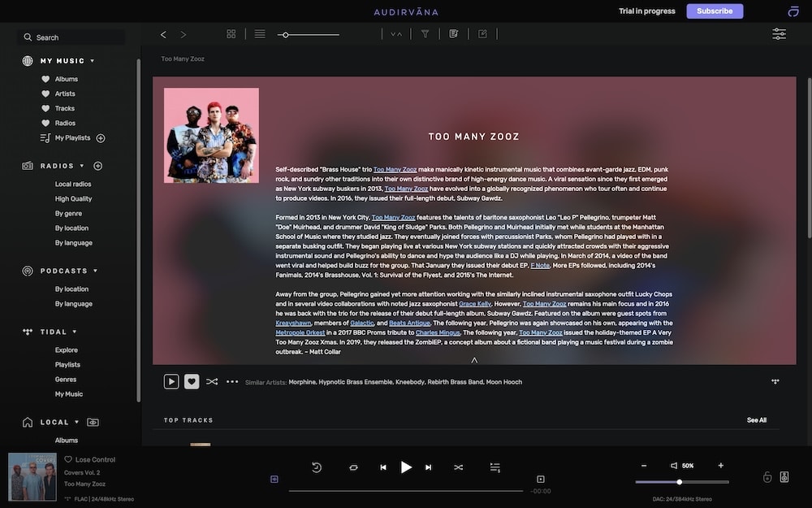Open TIDAL Genres
The width and height of the screenshot is (812, 508).
66,380
